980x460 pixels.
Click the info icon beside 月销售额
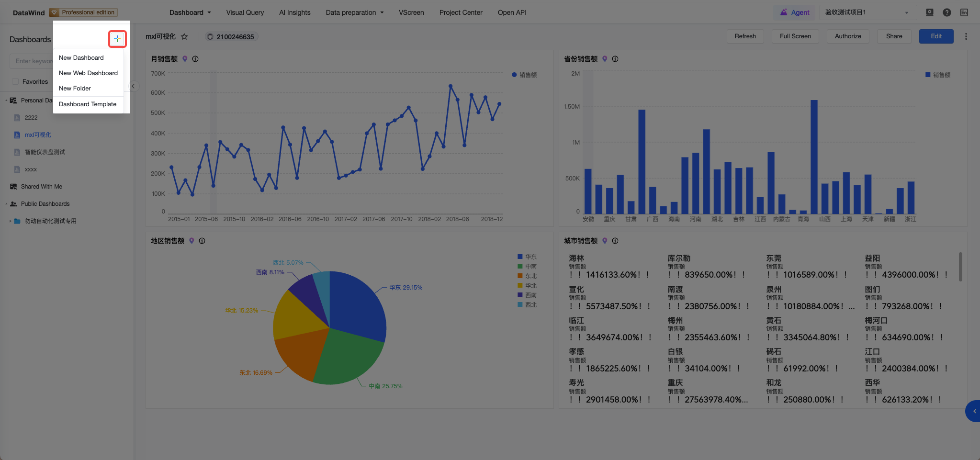click(195, 59)
